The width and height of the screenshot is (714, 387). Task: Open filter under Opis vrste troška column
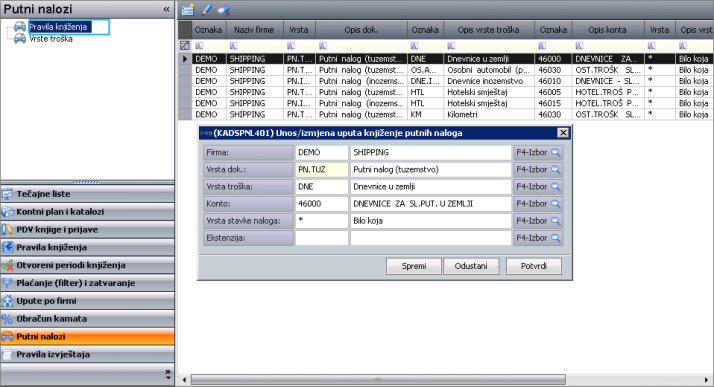click(x=451, y=46)
